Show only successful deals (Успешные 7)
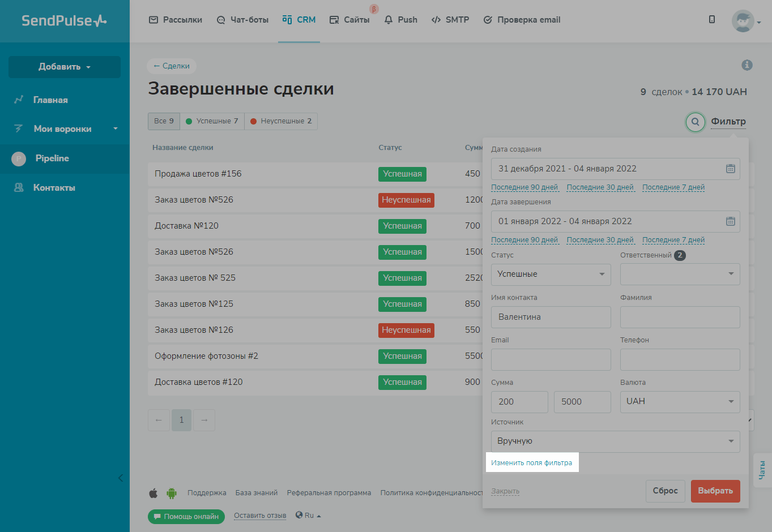 click(212, 121)
